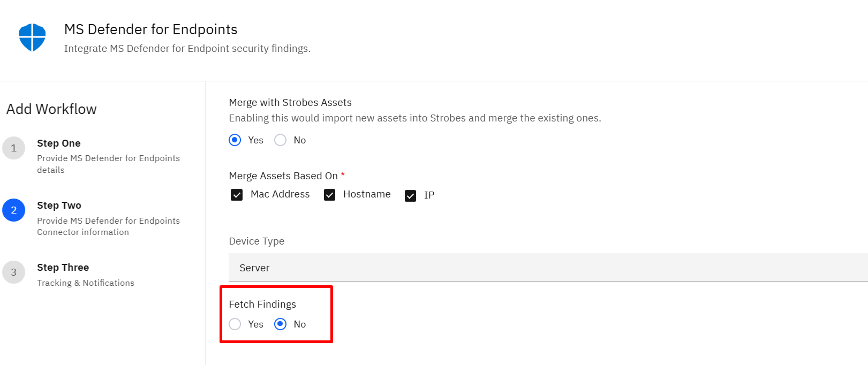Viewport: 868px width, 365px height.
Task: Select Yes for Merge with Strobes Assets
Action: [x=235, y=140]
